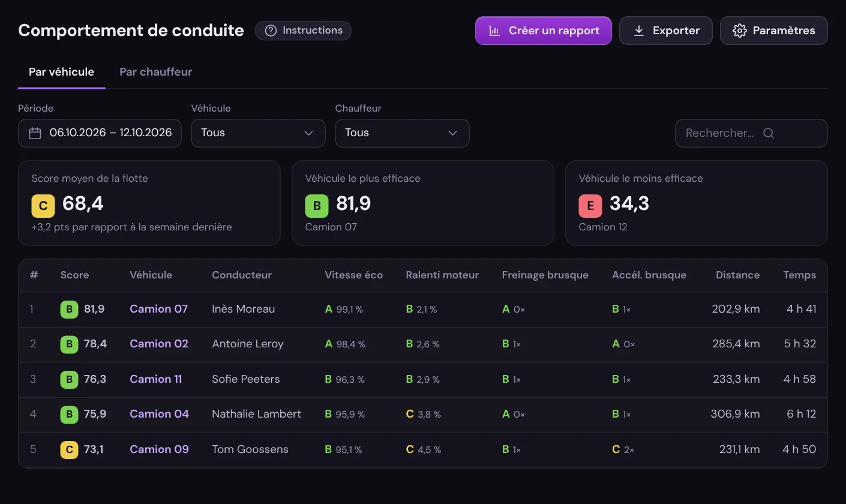Click the C score badge in the Camion 09 row
Screen dimensions: 846x504
[69, 449]
